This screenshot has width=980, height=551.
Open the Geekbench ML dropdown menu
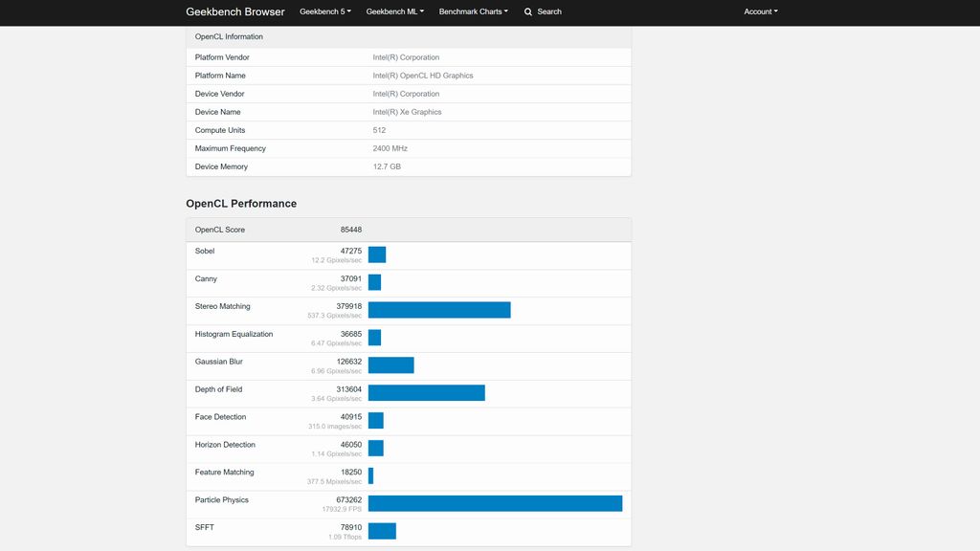[x=393, y=11]
